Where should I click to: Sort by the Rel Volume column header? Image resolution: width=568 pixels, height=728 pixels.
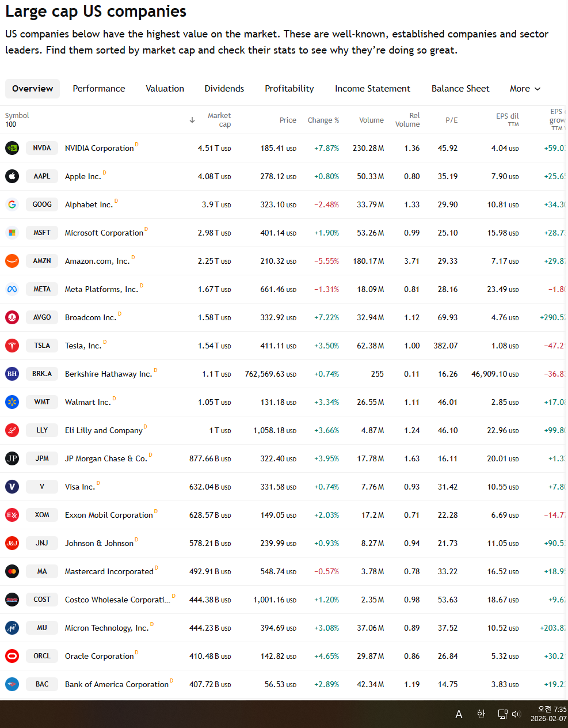pyautogui.click(x=407, y=120)
